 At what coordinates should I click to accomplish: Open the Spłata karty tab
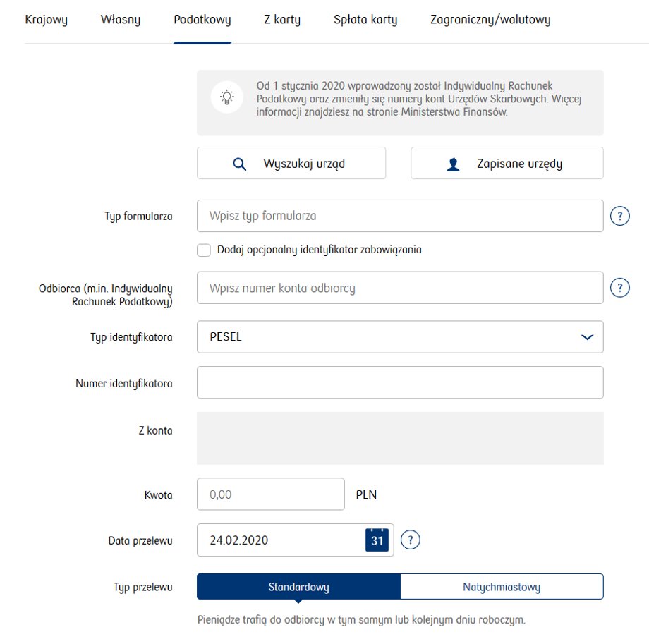click(365, 20)
